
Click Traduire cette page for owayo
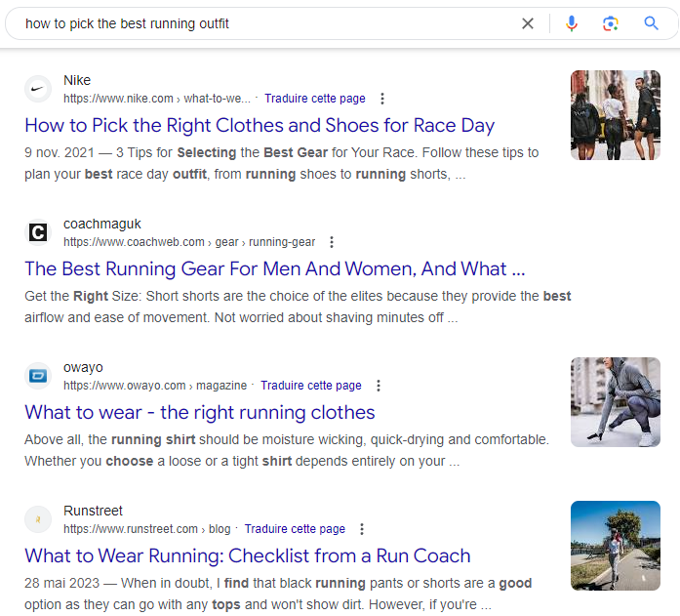(x=310, y=386)
